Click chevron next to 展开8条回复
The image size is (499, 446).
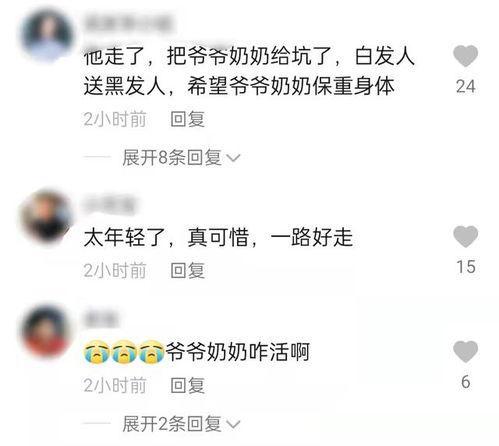click(233, 158)
